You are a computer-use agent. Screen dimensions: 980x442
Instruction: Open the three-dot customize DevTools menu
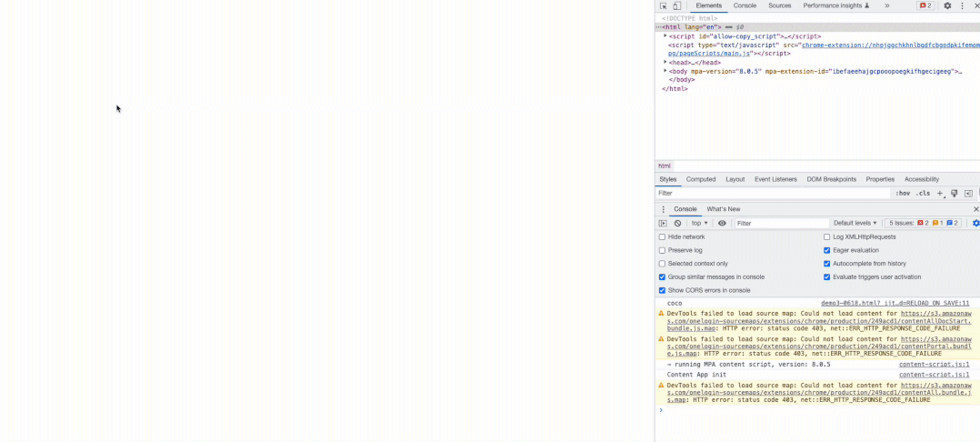(963, 5)
